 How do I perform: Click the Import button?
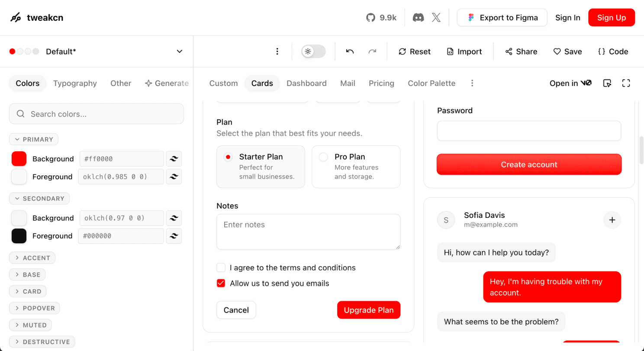click(464, 51)
